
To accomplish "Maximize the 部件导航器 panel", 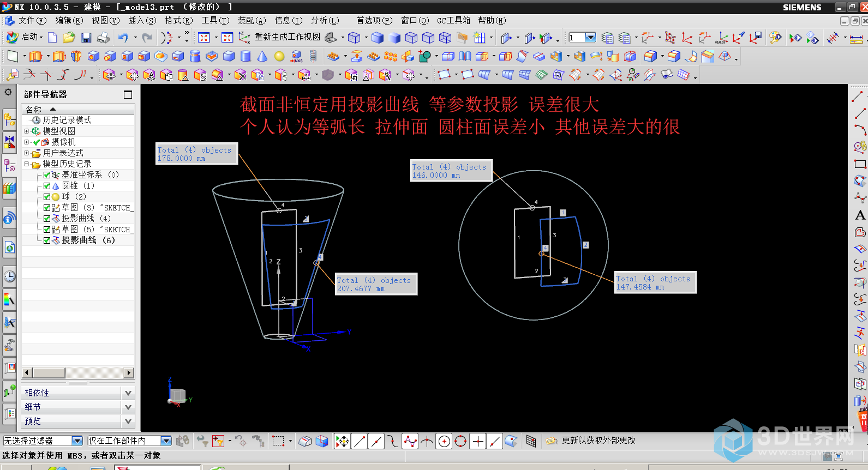I will tap(128, 94).
